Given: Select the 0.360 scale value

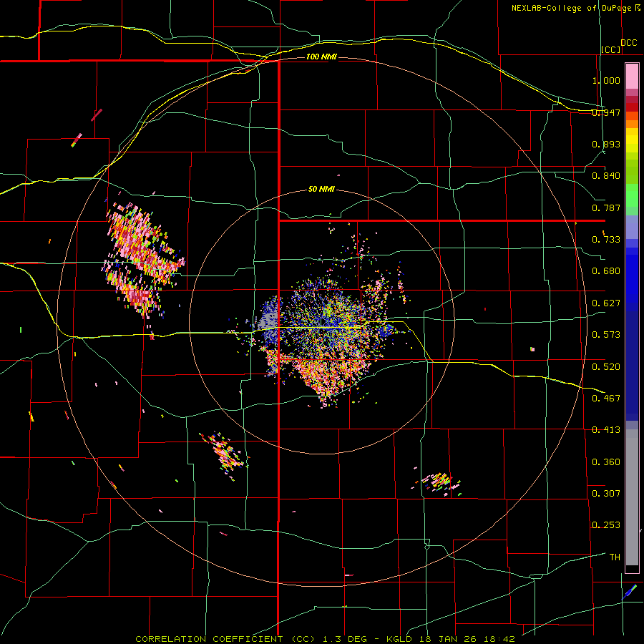Looking at the screenshot, I should tap(606, 462).
